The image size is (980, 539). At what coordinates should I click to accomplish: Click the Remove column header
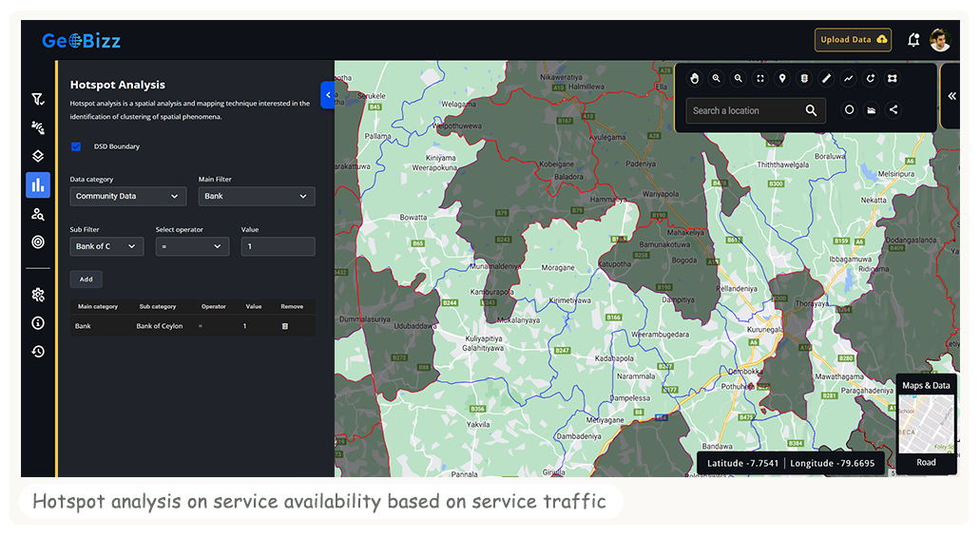pyautogui.click(x=292, y=307)
